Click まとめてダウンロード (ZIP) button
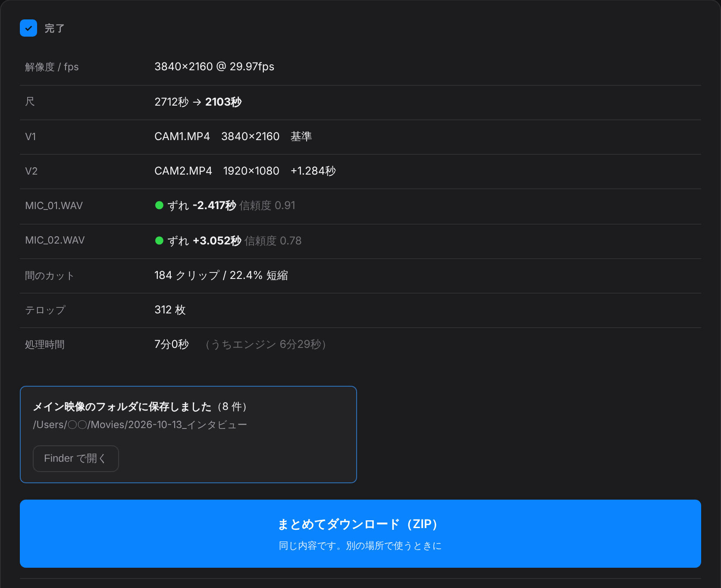 [360, 534]
